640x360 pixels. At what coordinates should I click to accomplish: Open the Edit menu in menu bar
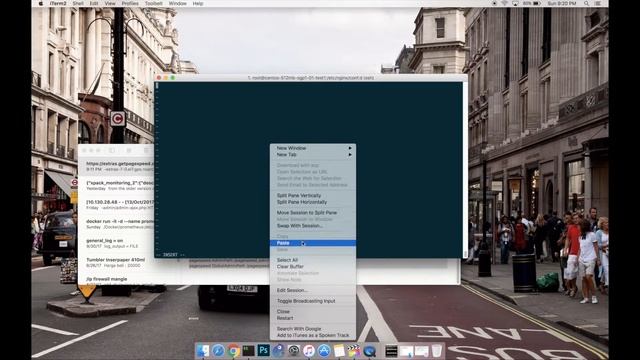click(x=94, y=3)
